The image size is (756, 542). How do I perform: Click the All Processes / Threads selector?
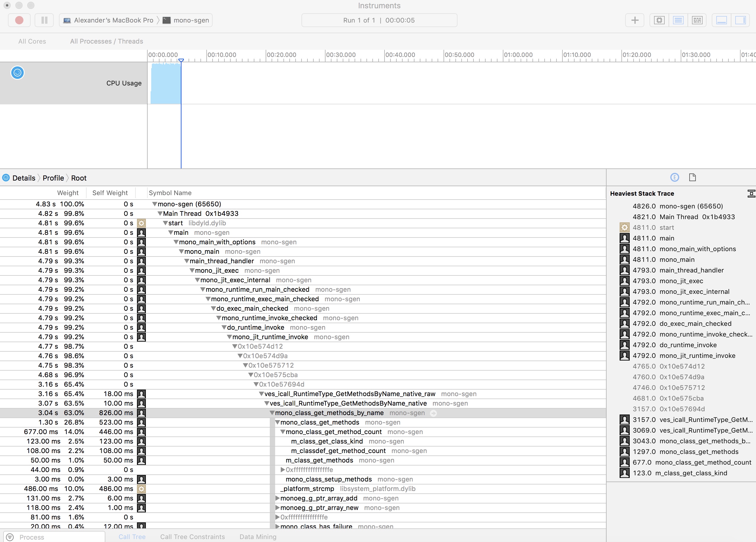[106, 41]
